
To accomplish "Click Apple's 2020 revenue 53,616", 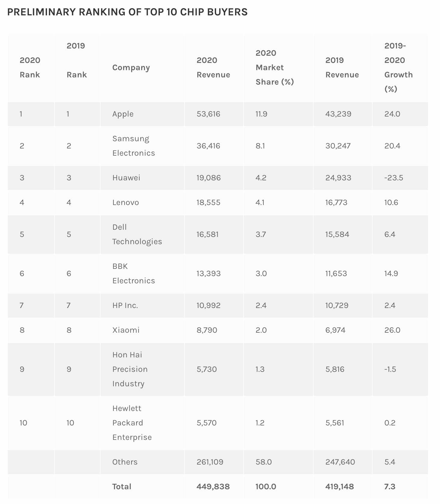I will (208, 114).
